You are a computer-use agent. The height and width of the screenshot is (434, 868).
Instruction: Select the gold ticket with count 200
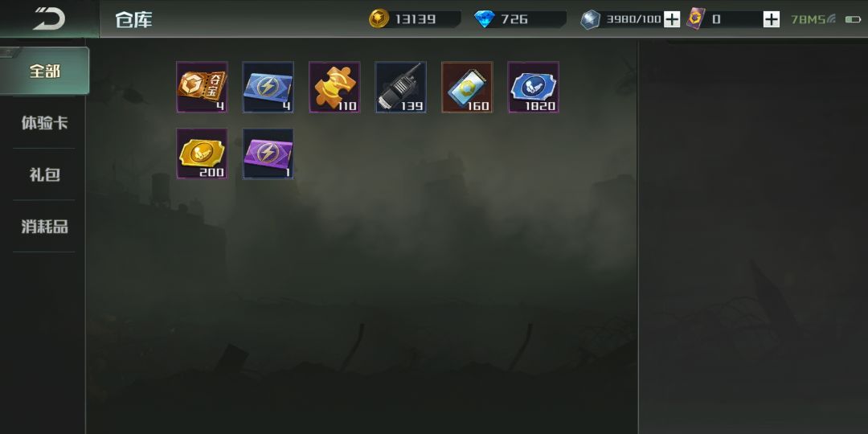click(x=202, y=154)
